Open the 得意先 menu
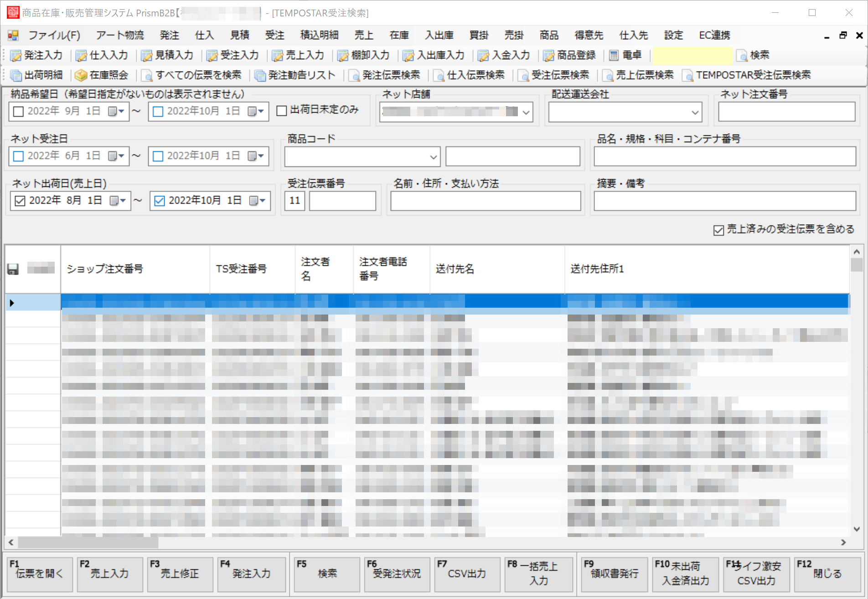868x599 pixels. 588,35
